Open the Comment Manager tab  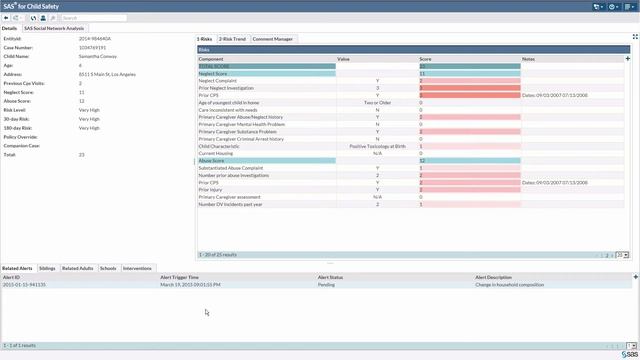(273, 39)
